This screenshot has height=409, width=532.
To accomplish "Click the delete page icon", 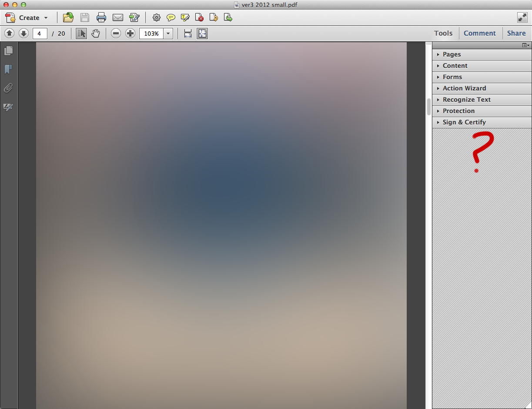I will pyautogui.click(x=199, y=17).
